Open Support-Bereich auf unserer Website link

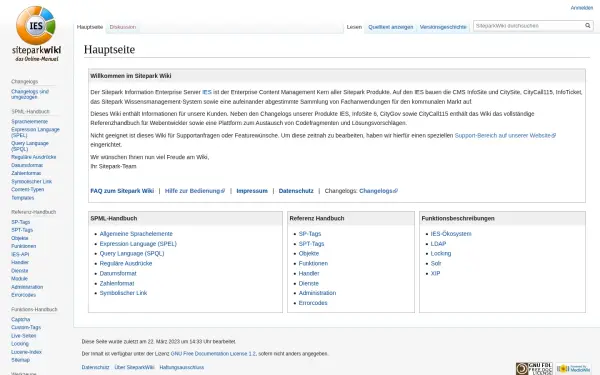tap(505, 135)
